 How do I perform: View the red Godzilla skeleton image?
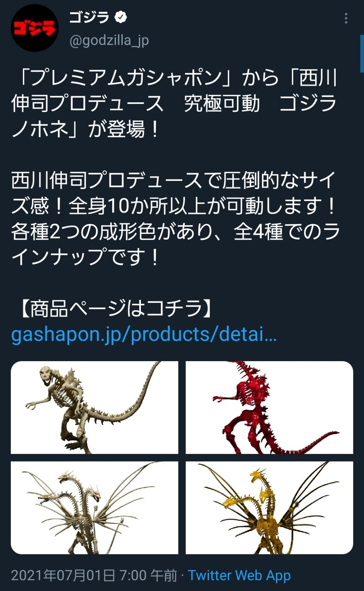point(269,408)
